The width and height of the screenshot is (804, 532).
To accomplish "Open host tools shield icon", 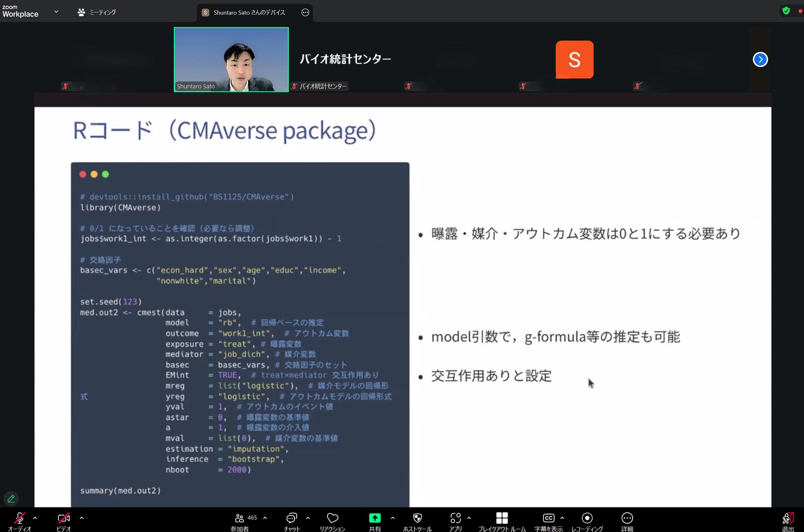I will coord(417,519).
